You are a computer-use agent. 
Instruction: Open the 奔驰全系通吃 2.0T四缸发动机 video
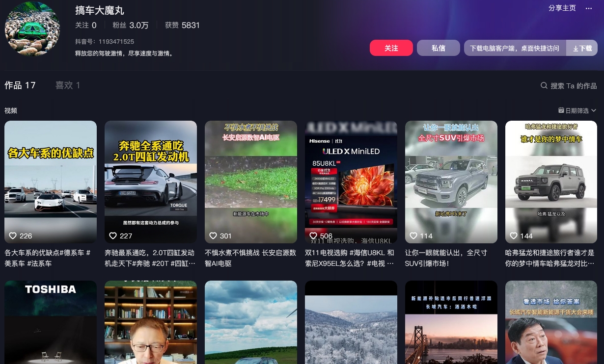[x=151, y=182]
